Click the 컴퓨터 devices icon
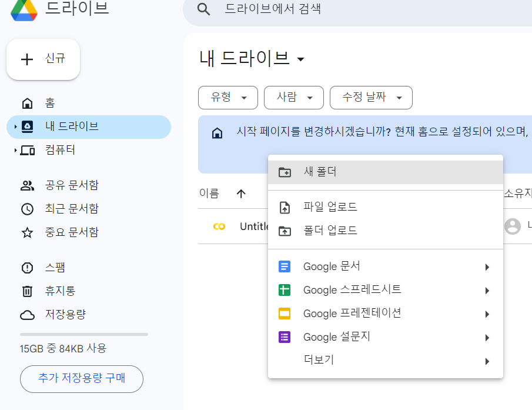The width and height of the screenshot is (532, 410). click(x=27, y=150)
